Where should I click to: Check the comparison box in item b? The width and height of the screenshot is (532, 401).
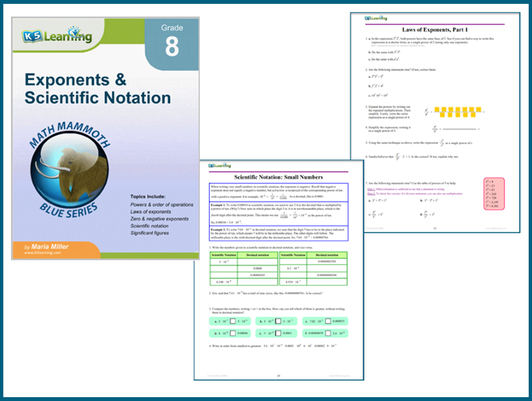278,321
